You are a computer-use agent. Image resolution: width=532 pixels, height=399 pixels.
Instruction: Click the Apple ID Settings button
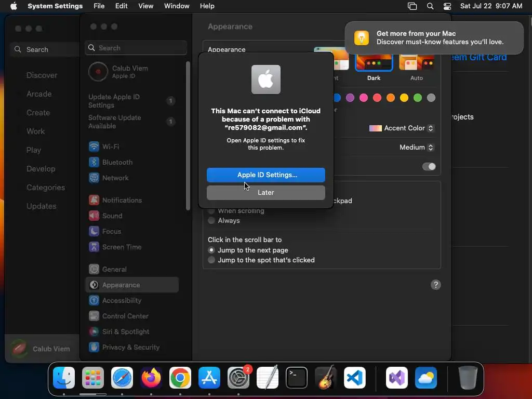pyautogui.click(x=266, y=175)
